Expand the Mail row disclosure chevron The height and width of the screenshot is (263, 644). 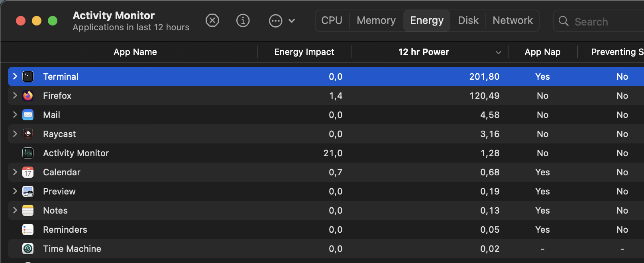[x=15, y=114]
